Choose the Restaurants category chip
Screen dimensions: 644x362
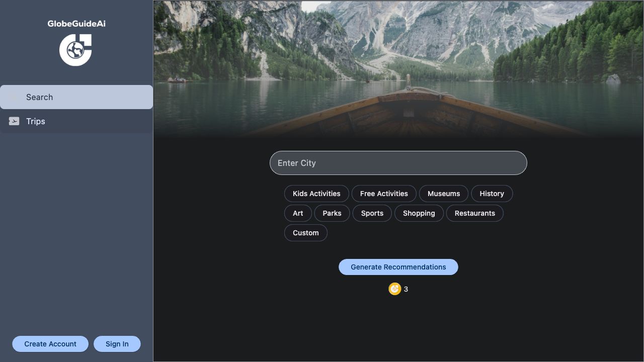coord(474,213)
